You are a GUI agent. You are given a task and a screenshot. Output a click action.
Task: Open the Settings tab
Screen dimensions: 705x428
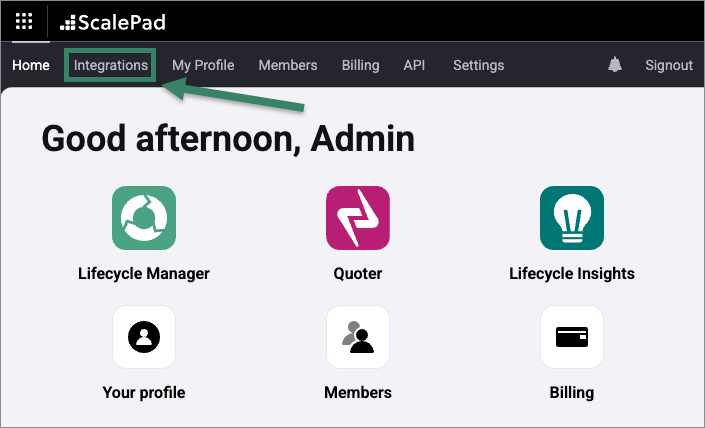[x=478, y=65]
